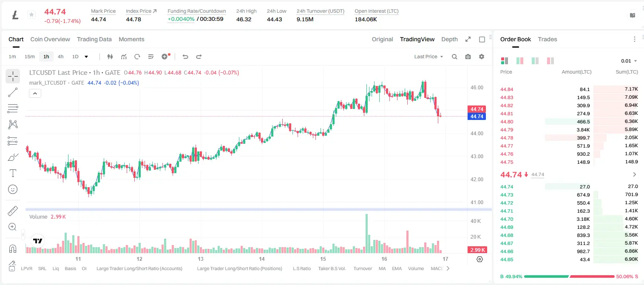Show only buy orders in order book
Viewport: 644px width, 285px height.
coord(535,61)
